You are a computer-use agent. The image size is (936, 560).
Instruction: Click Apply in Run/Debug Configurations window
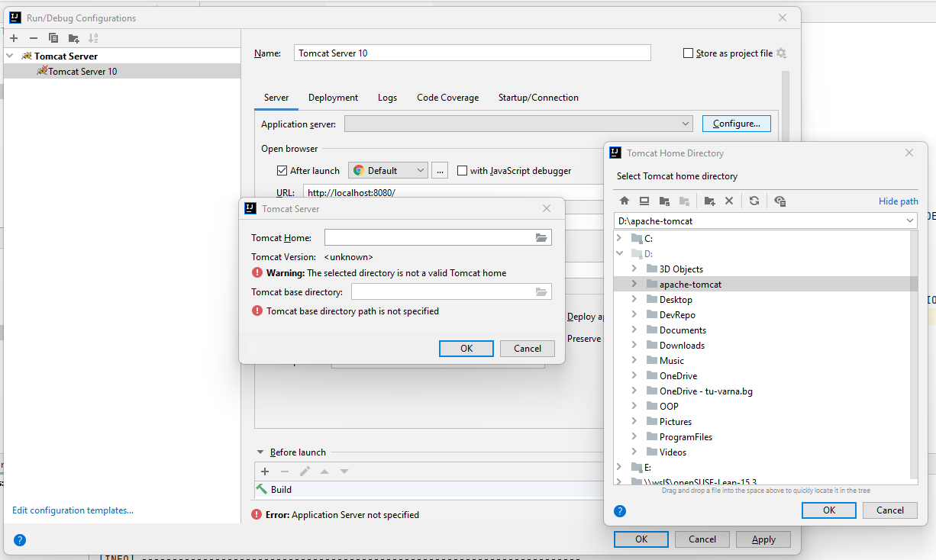(x=763, y=539)
